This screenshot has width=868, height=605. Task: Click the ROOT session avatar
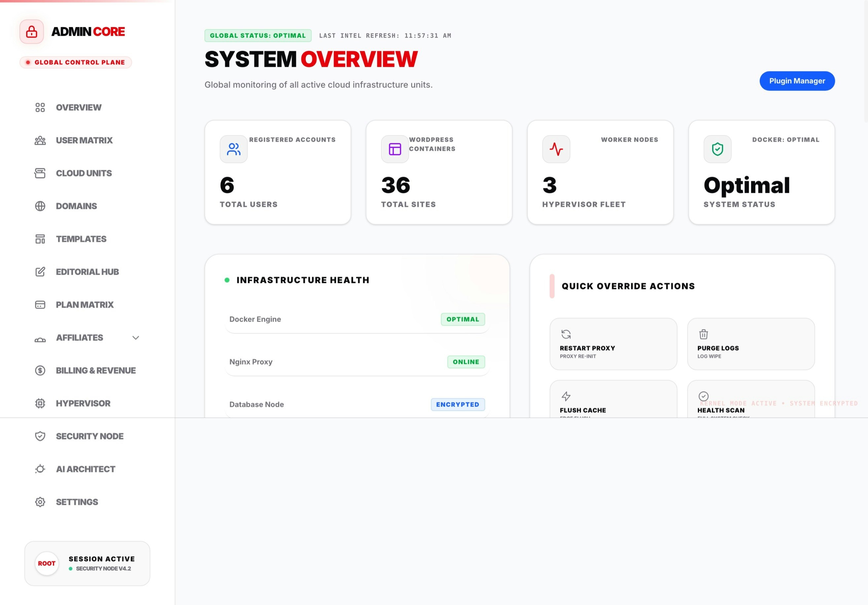coord(47,563)
